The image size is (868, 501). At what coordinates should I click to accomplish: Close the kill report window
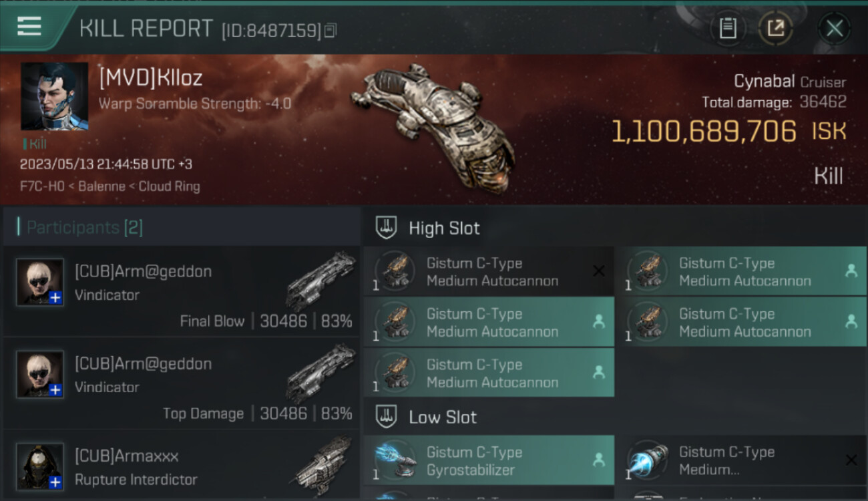tap(834, 29)
